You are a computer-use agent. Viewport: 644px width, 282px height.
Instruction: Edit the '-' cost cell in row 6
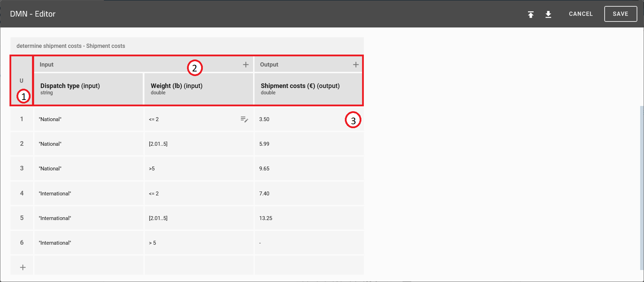pos(309,243)
